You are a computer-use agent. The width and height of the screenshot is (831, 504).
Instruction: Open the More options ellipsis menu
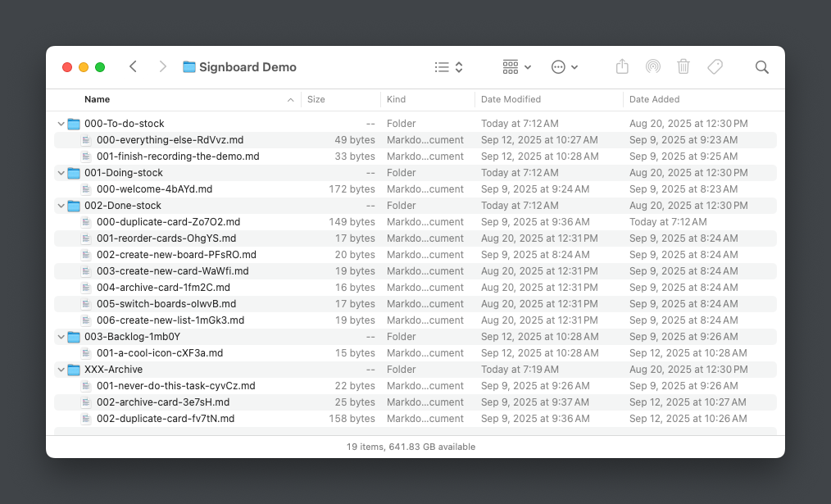560,66
